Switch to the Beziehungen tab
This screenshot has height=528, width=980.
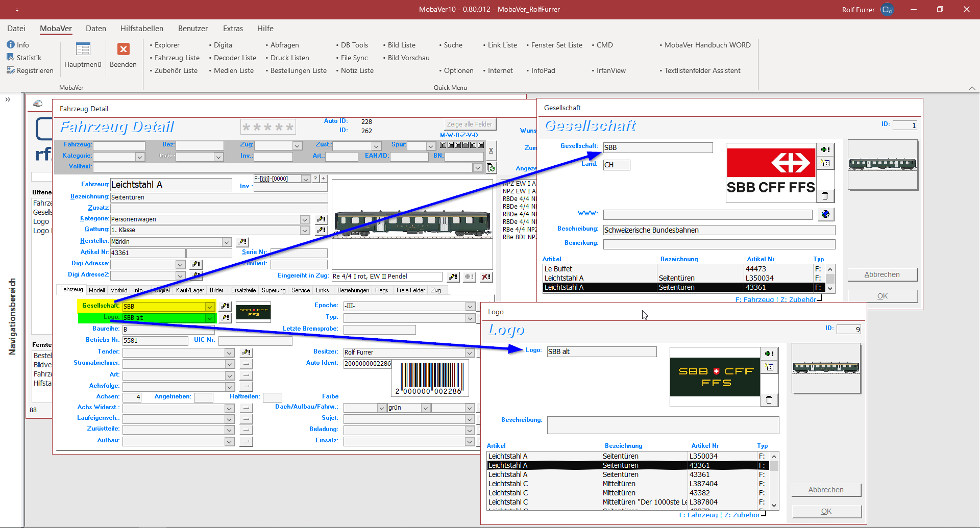(353, 290)
